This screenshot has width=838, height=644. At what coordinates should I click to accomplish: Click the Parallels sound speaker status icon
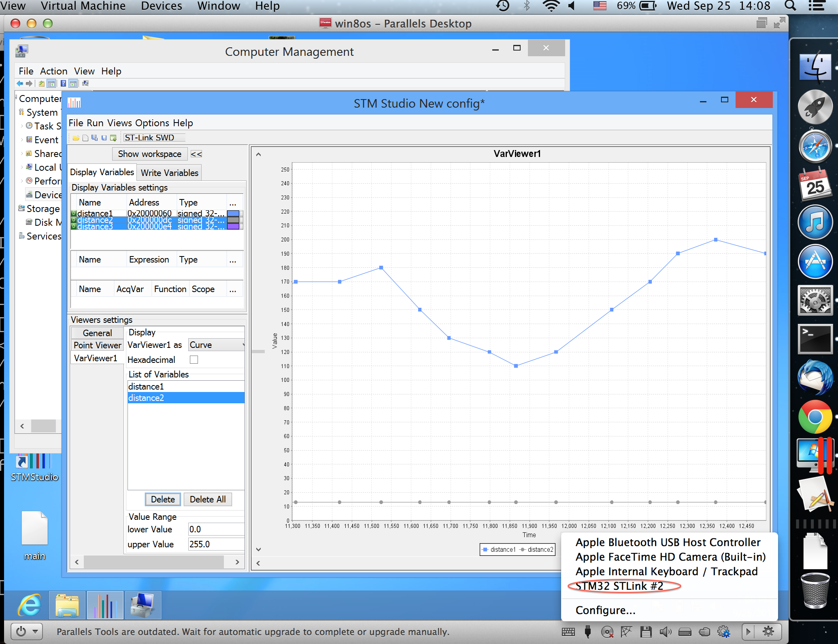coord(665,632)
